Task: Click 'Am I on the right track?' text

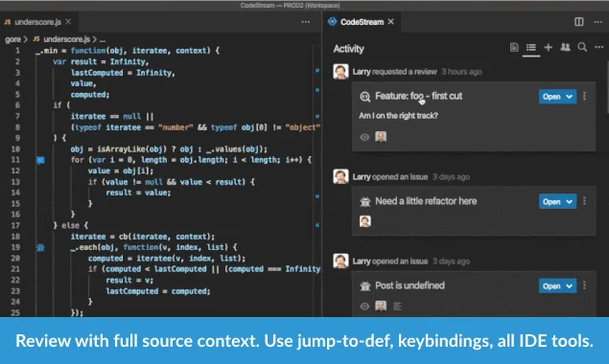Action: point(398,116)
